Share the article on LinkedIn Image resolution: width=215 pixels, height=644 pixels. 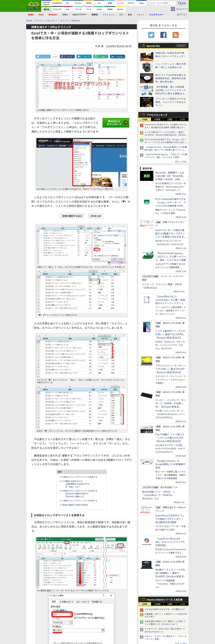[117, 57]
